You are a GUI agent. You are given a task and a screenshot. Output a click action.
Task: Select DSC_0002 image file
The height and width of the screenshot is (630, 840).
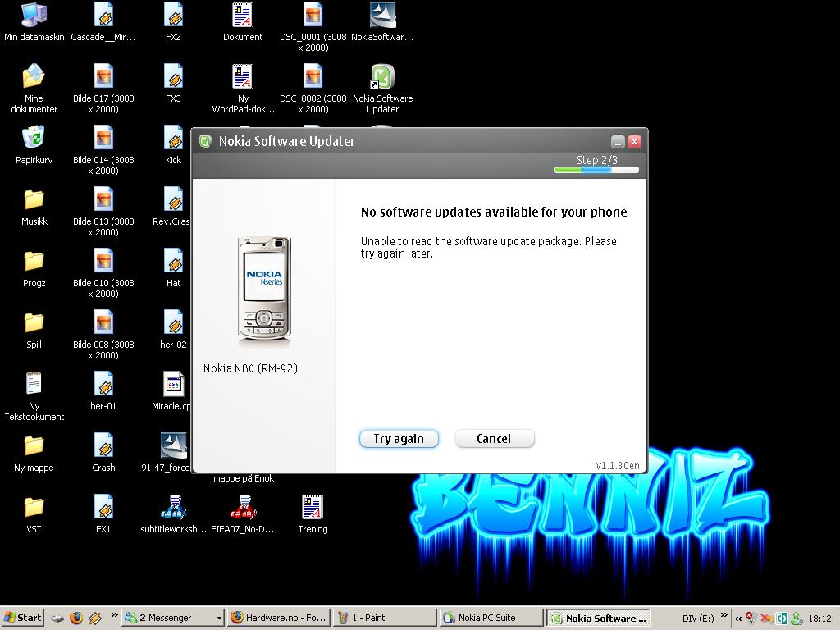(x=313, y=89)
